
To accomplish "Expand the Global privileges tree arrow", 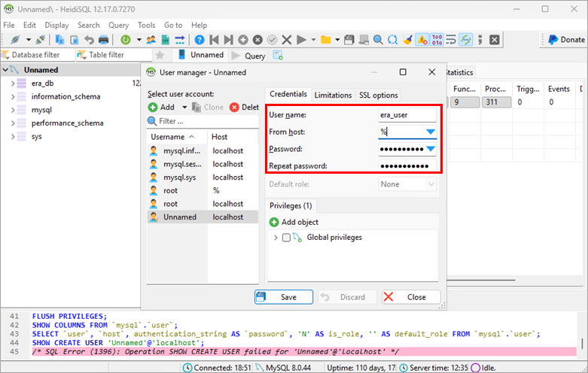I will (x=276, y=238).
